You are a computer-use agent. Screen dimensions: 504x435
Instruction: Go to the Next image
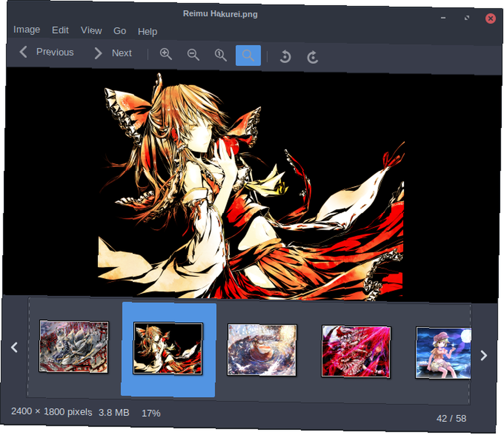[113, 53]
